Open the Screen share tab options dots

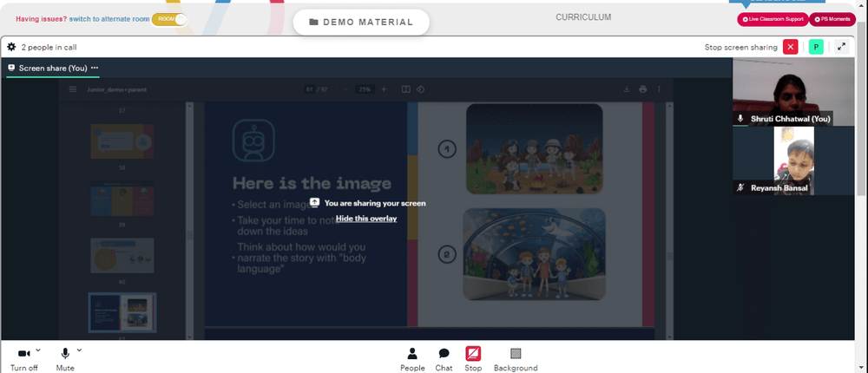pyautogui.click(x=95, y=68)
